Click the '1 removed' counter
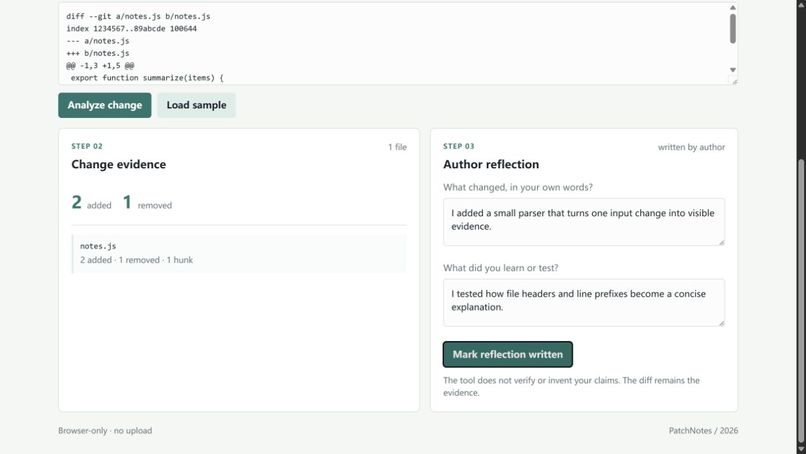Viewport: 806px width, 454px height. point(148,203)
